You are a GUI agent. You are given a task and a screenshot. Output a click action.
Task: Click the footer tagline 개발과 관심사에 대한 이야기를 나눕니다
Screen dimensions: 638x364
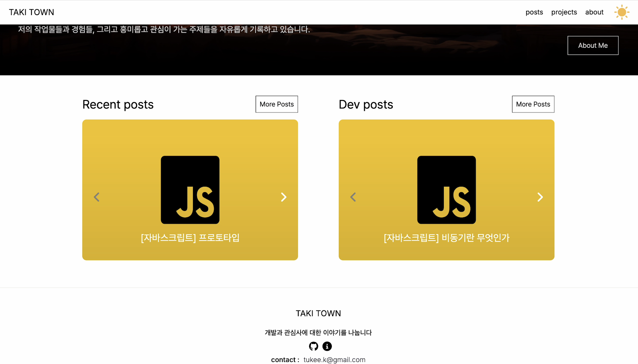coord(318,333)
